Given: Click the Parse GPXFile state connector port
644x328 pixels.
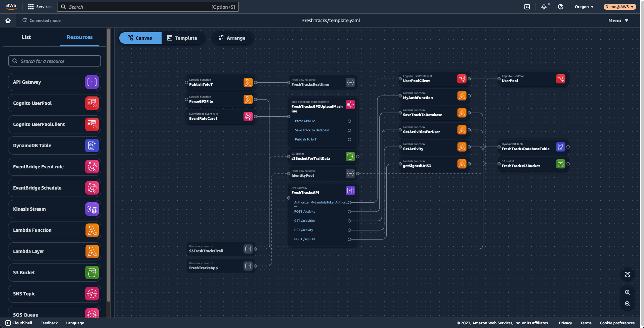Looking at the screenshot, I should (x=349, y=121).
